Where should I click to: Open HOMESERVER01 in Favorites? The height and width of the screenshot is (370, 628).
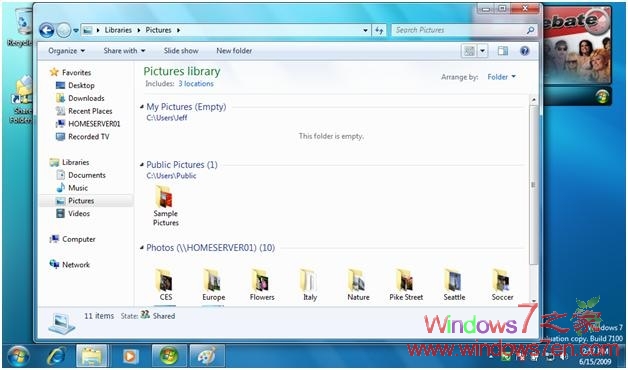coord(88,124)
